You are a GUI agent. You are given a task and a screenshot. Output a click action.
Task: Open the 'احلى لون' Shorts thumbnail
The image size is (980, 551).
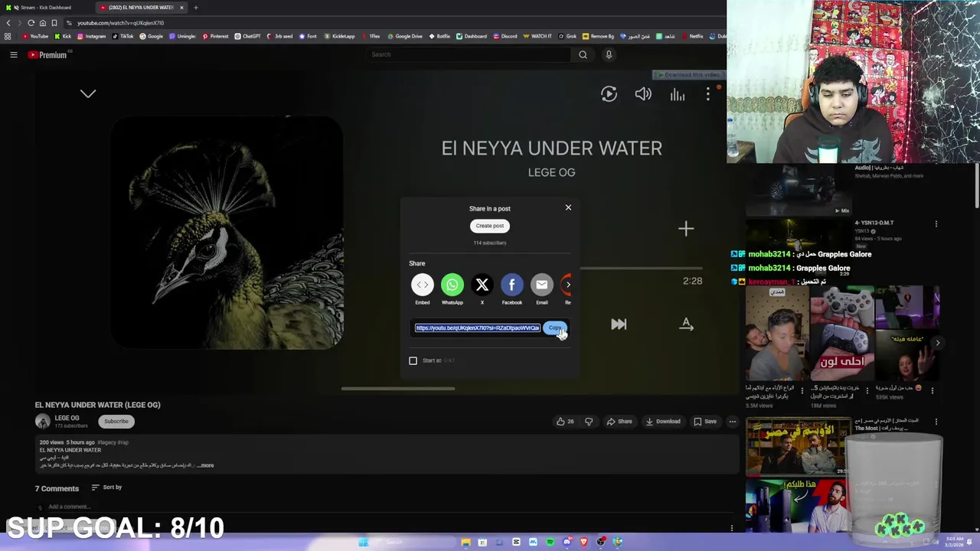pos(842,334)
